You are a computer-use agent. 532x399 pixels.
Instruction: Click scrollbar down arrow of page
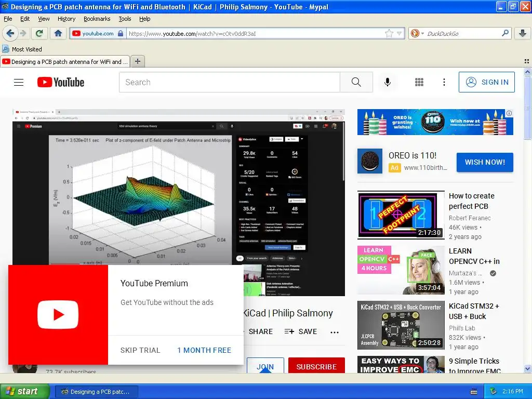pos(527,368)
